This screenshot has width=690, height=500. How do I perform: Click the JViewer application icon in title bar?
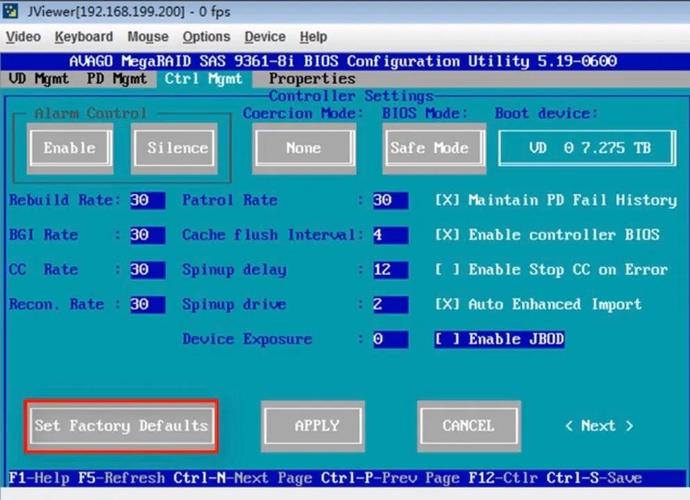(10, 11)
